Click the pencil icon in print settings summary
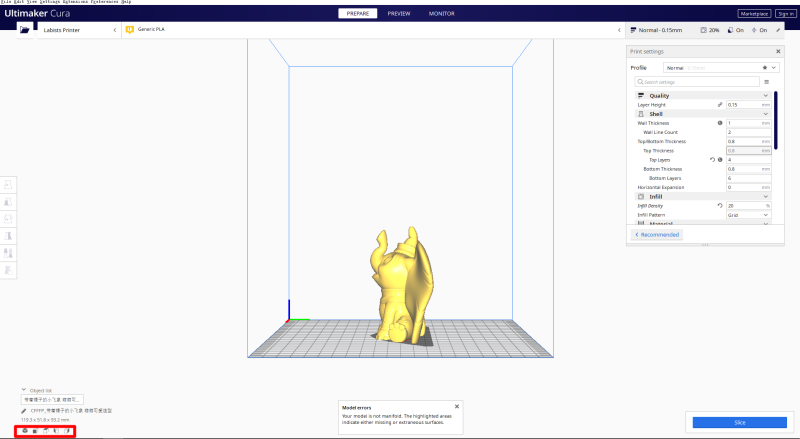 point(778,30)
